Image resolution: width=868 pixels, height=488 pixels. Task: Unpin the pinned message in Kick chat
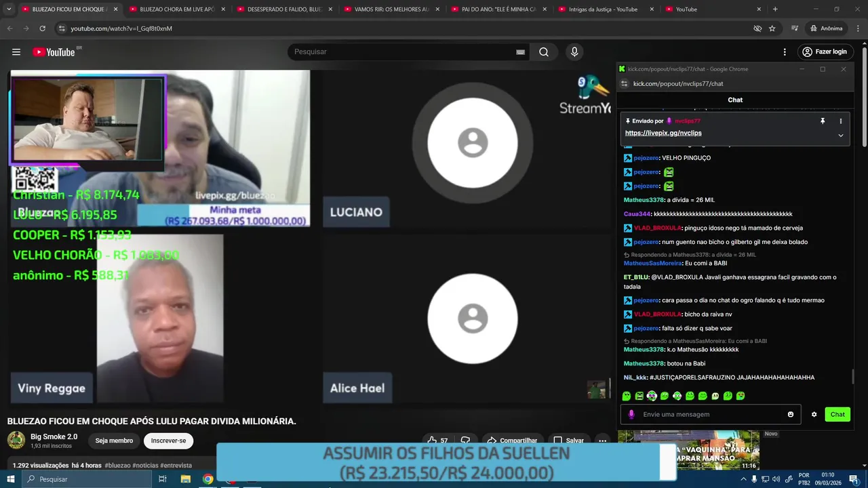click(x=823, y=121)
